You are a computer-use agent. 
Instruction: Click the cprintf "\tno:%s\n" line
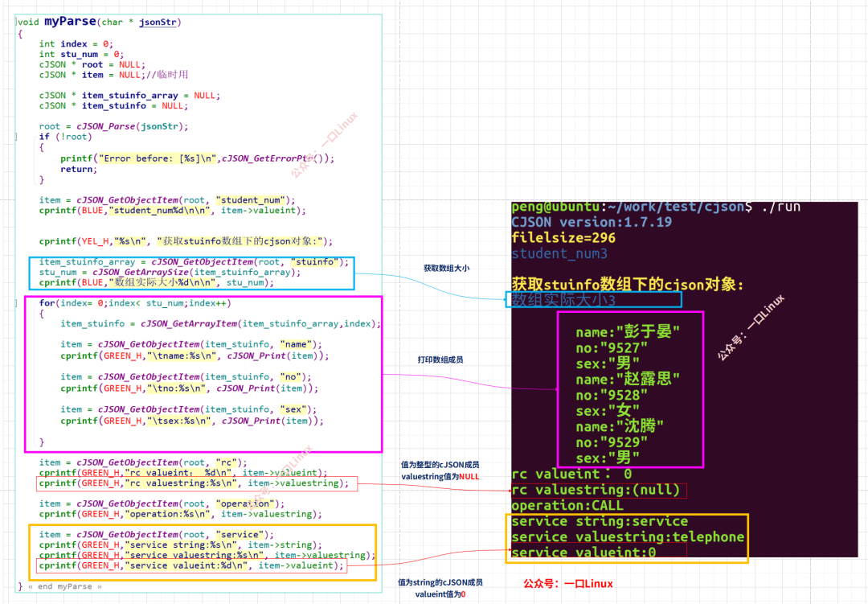(190, 388)
